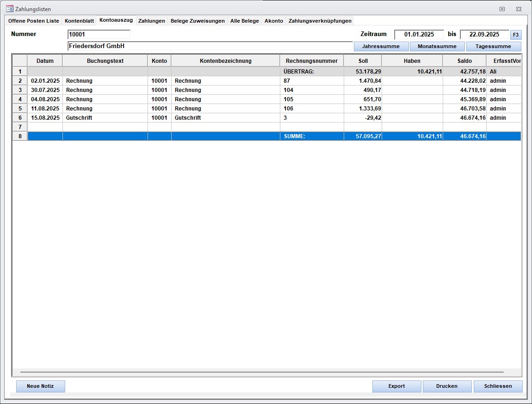Close the form via Schliessen button
This screenshot has width=532, height=404.
498,386
